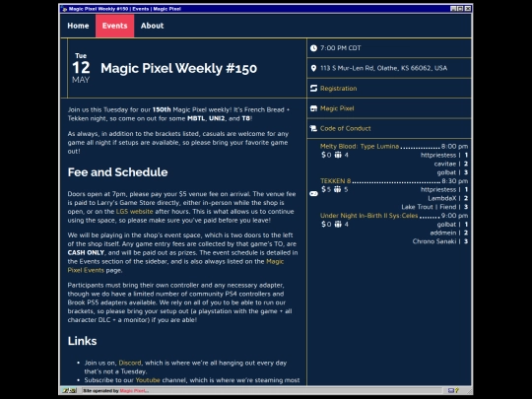532x399 pixels.
Task: Open the About nav tab
Action: pyautogui.click(x=152, y=26)
